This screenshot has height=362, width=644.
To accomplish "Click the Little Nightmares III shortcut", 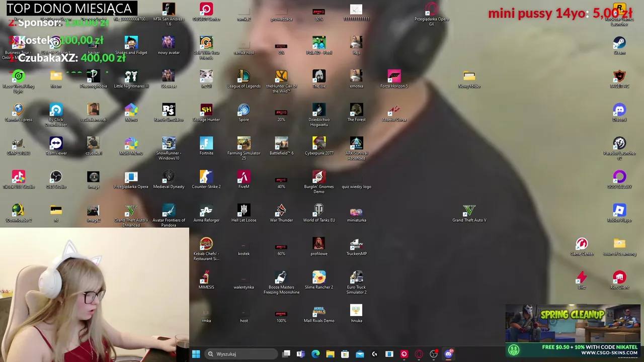I will point(131,76).
